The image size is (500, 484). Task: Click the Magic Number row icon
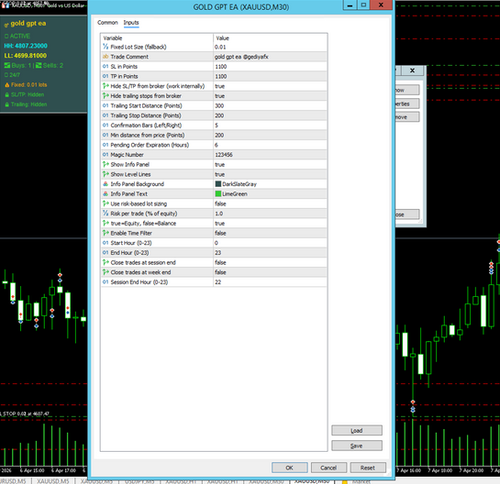click(106, 155)
